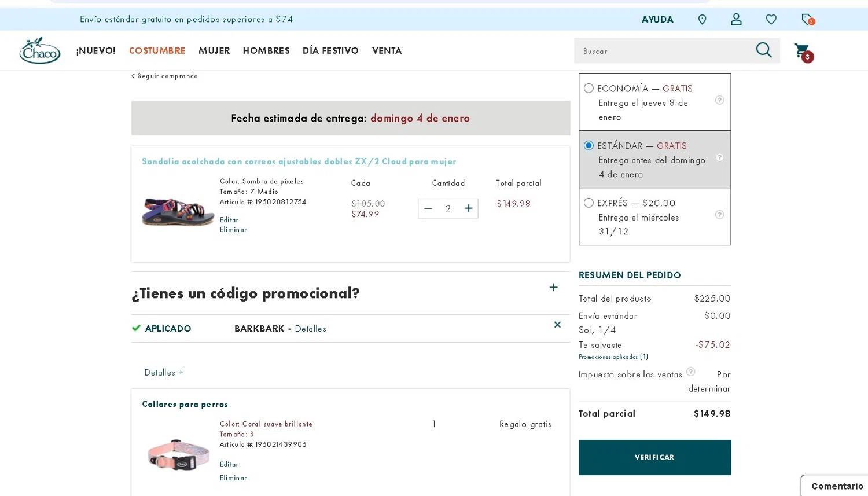Show help for Economía shipping option
Screen dimensions: 868x496
[719, 100]
